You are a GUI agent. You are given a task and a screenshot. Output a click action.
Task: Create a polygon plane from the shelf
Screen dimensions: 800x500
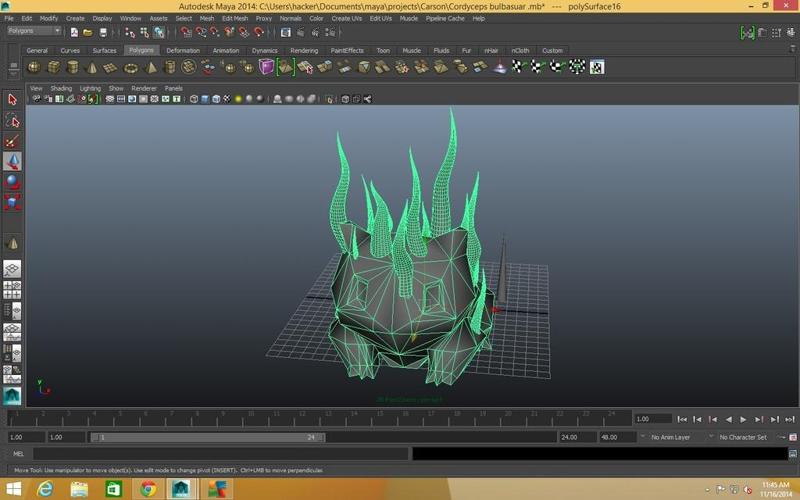(111, 67)
